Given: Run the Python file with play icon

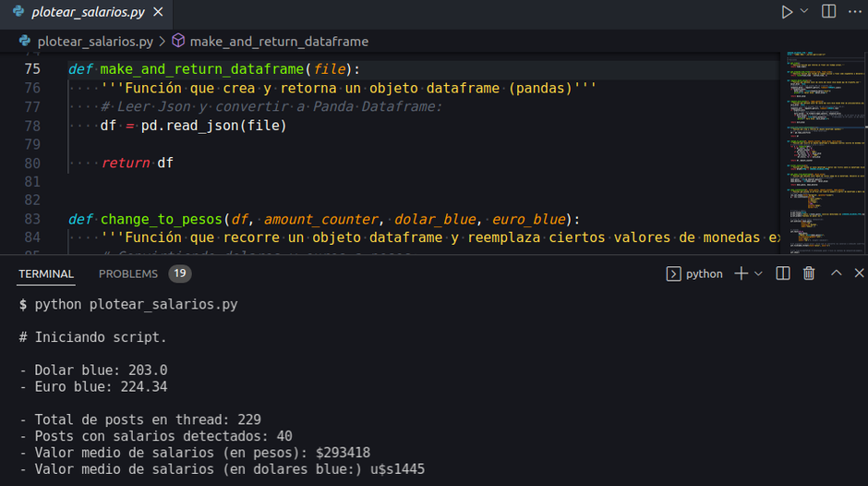Looking at the screenshot, I should [x=787, y=12].
